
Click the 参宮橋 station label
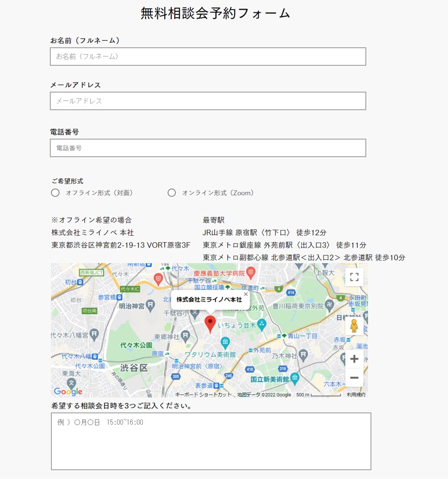click(x=107, y=297)
